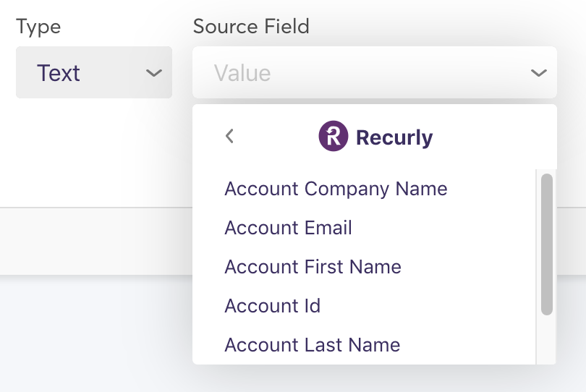Image resolution: width=586 pixels, height=392 pixels.
Task: Expand the Source Field combo box
Action: [374, 73]
